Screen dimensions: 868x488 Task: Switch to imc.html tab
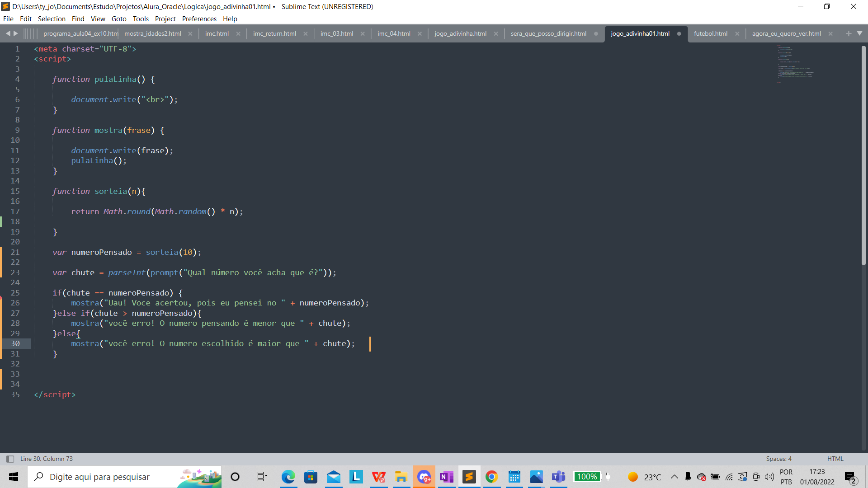[x=217, y=33]
